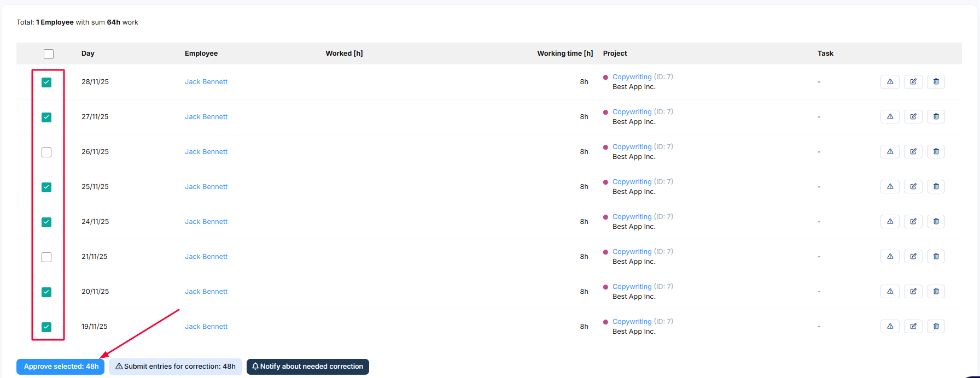Open Copywriting project link in the 24/11/25 row

tap(632, 217)
